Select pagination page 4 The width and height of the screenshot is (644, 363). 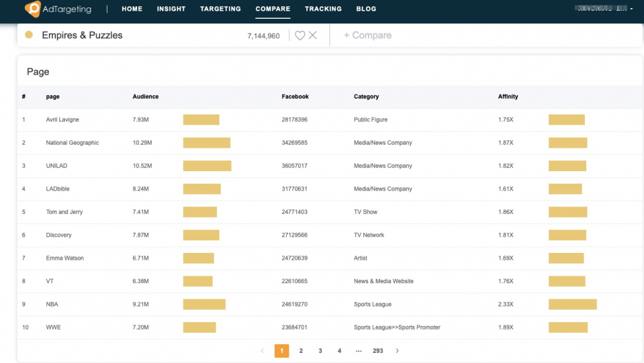(339, 350)
